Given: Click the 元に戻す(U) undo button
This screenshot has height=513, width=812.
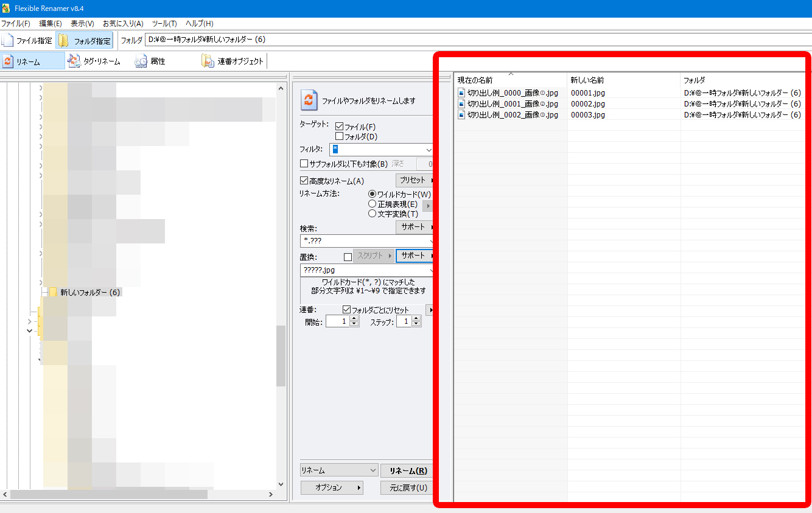Looking at the screenshot, I should click(x=405, y=487).
